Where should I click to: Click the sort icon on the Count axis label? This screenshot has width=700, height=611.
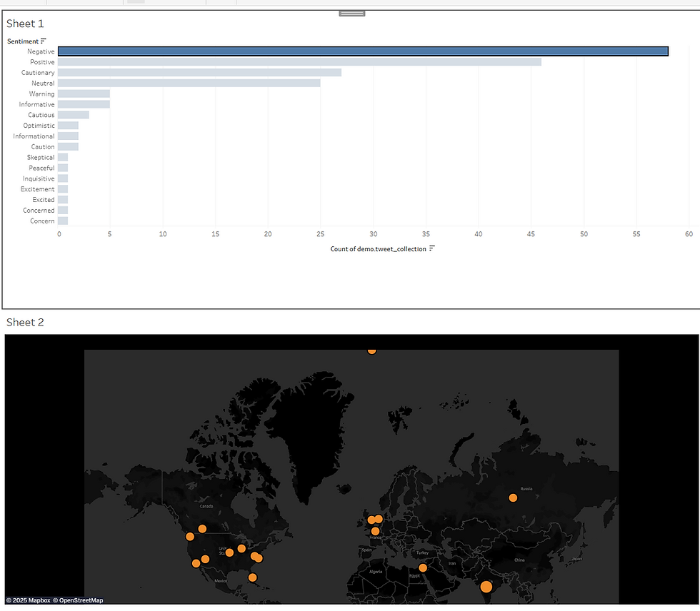click(431, 248)
